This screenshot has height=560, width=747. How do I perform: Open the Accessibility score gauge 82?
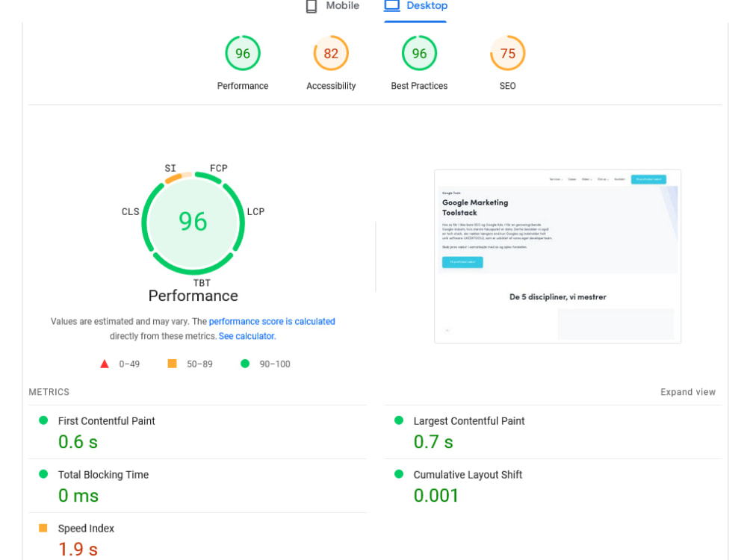pyautogui.click(x=331, y=53)
